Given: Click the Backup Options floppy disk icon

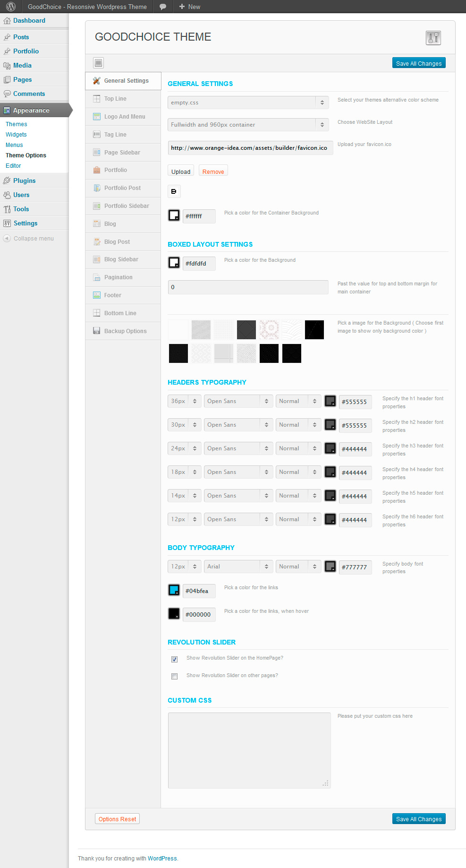Looking at the screenshot, I should coord(97,331).
